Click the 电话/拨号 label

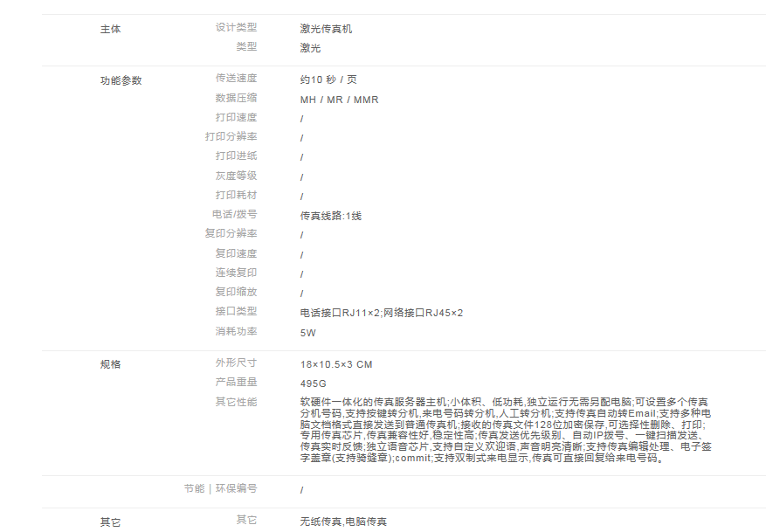234,214
